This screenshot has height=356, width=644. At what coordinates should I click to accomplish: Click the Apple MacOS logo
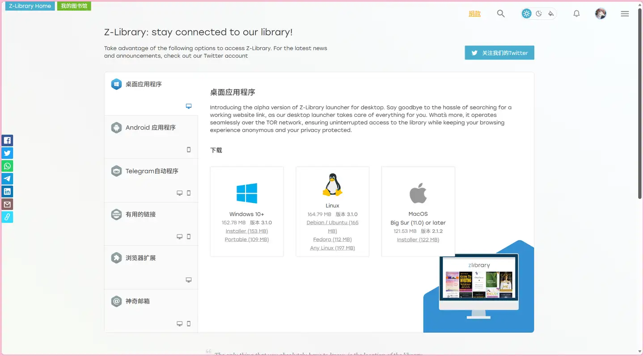click(x=418, y=193)
